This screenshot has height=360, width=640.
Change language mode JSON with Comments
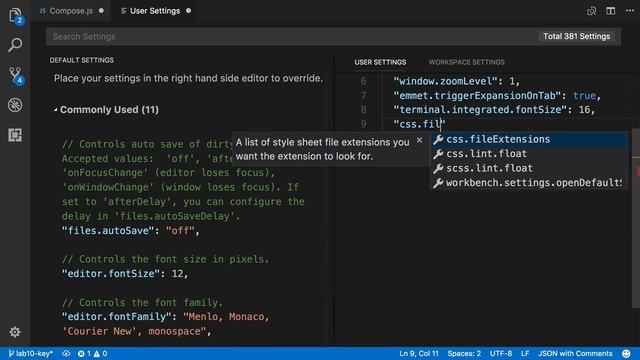pyautogui.click(x=575, y=353)
